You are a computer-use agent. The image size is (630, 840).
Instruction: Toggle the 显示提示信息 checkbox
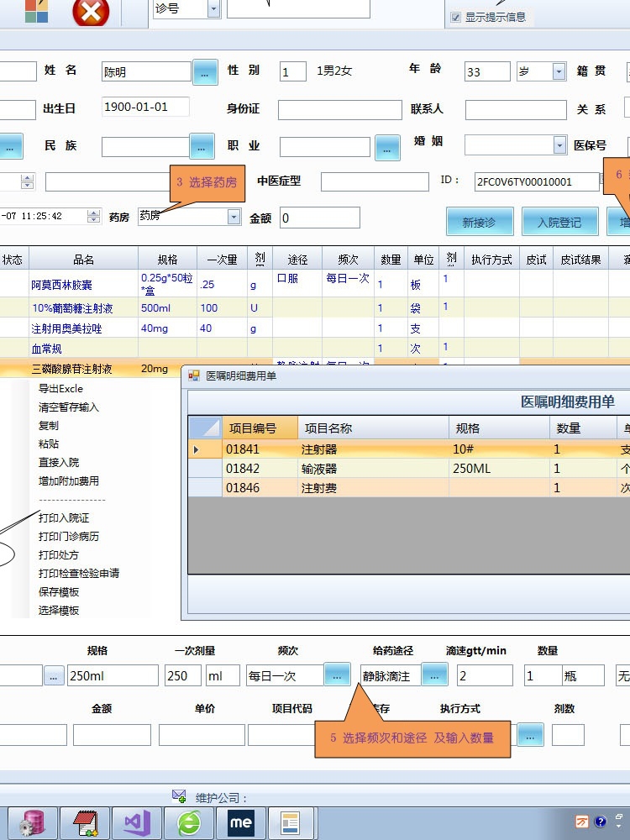(455, 17)
